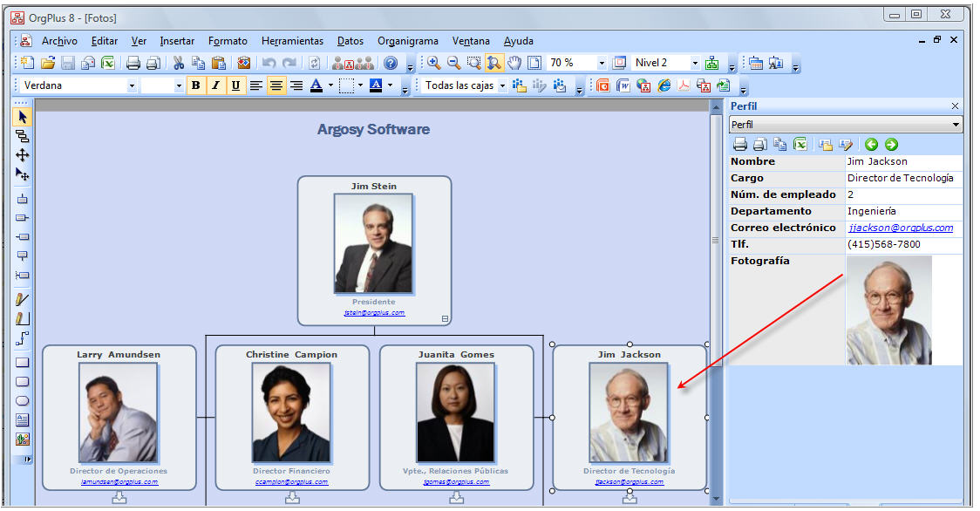Viewport: 980px width, 511px height.
Task: Expand the Perfil panel selector dropdown
Action: pyautogui.click(x=956, y=125)
